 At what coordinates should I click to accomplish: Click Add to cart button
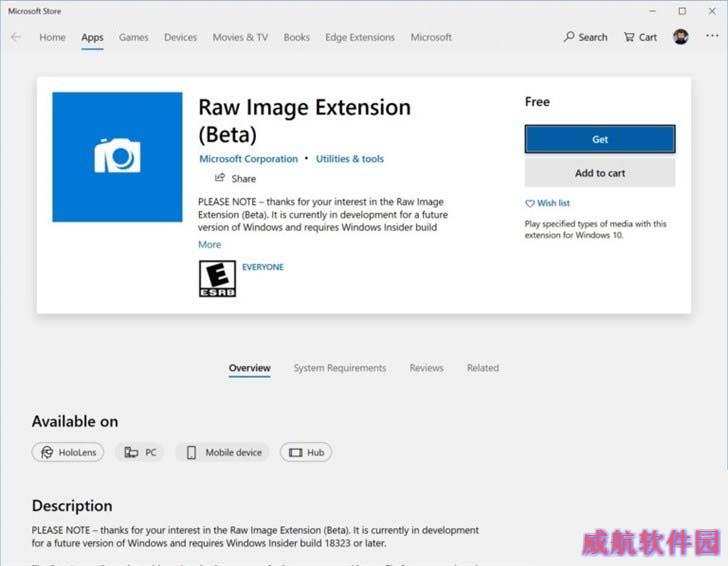[600, 173]
